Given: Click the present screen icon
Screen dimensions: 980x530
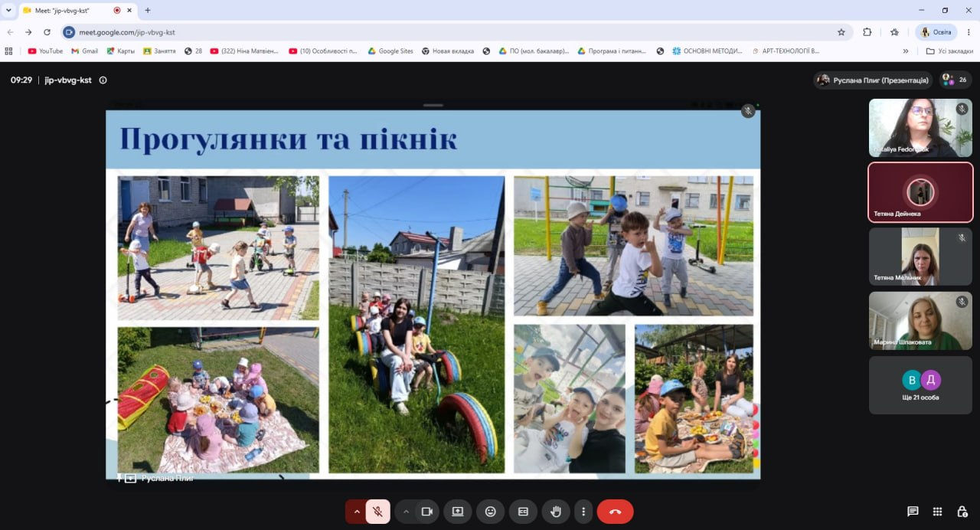Looking at the screenshot, I should point(458,512).
